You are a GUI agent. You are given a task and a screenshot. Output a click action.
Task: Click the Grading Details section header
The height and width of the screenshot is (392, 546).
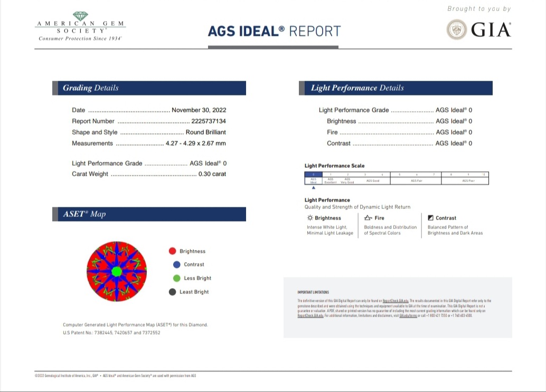(x=149, y=88)
